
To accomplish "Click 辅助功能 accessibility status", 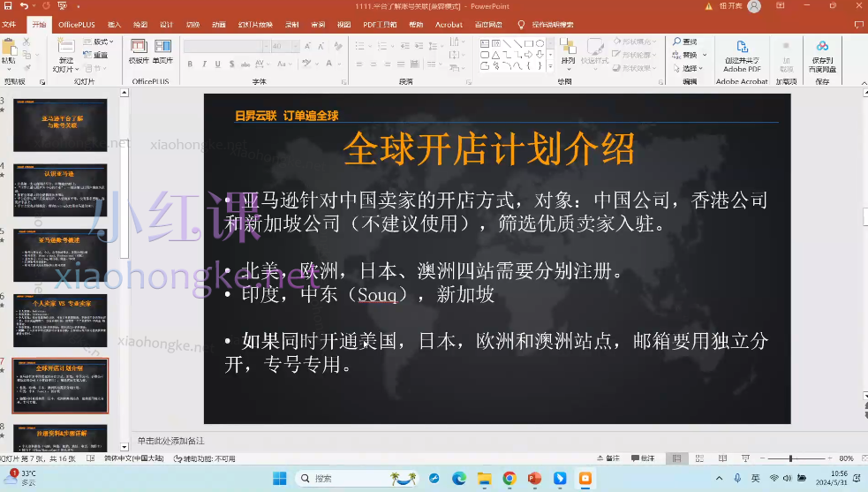I will coord(204,458).
